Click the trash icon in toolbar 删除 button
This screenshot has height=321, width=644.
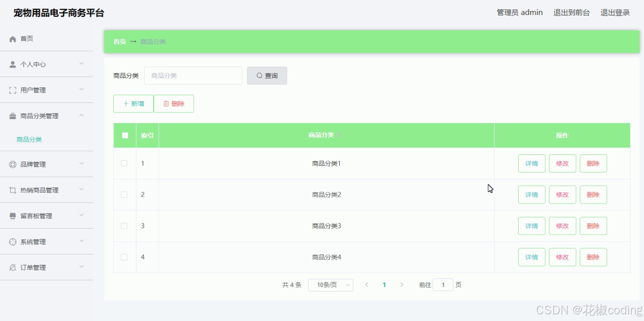166,104
